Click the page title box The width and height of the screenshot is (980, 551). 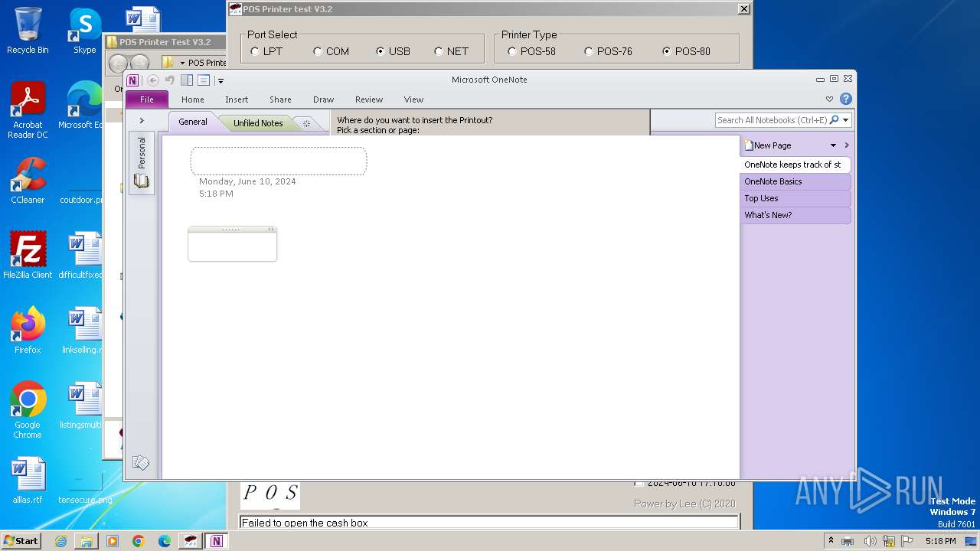click(279, 161)
